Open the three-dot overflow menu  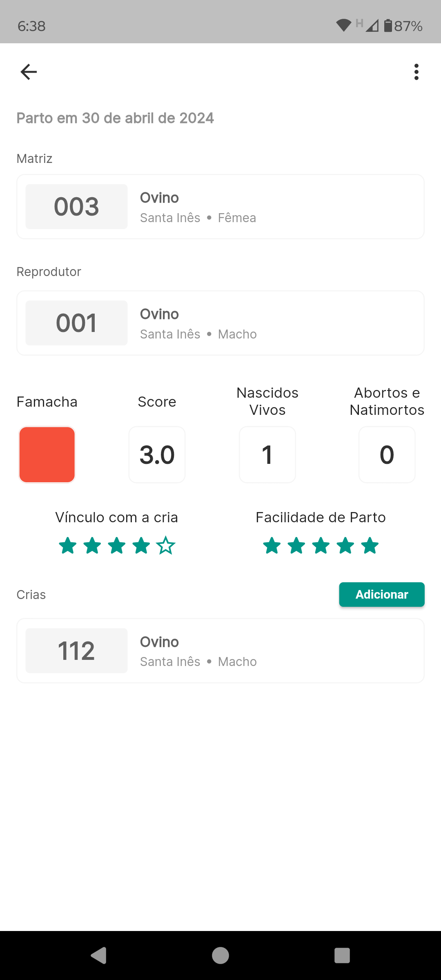416,72
